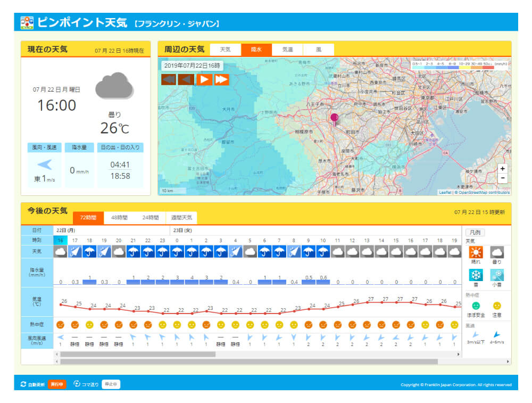Image resolution: width=532 pixels, height=403 pixels.
Task: Toggle the 停止中 frame-advance switch
Action: (x=111, y=384)
